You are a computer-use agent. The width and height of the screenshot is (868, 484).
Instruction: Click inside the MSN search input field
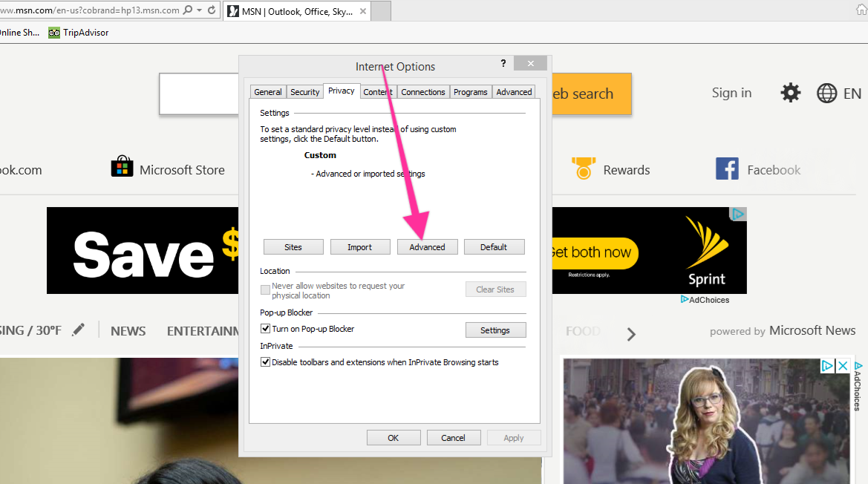199,94
